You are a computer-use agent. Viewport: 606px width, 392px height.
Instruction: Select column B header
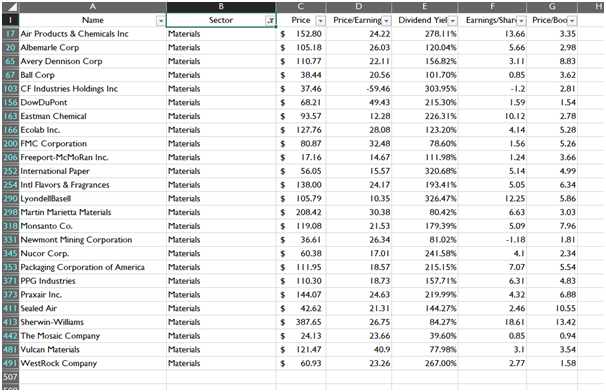[221, 7]
